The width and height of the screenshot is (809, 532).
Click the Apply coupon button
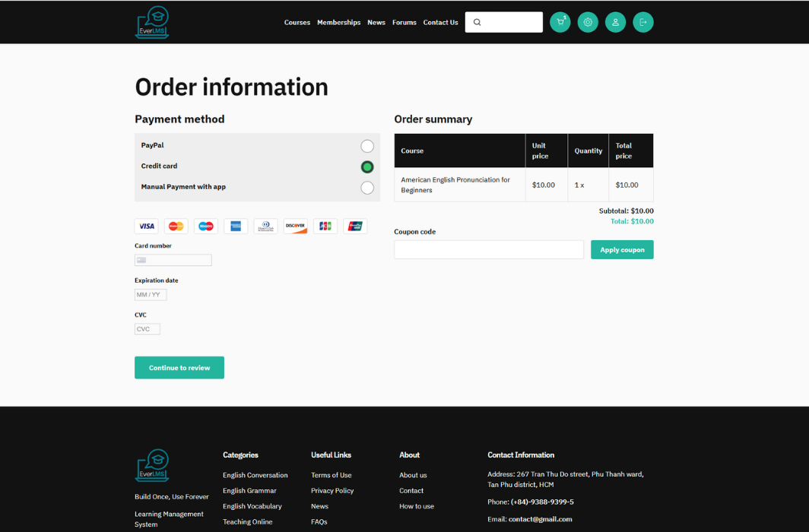621,250
